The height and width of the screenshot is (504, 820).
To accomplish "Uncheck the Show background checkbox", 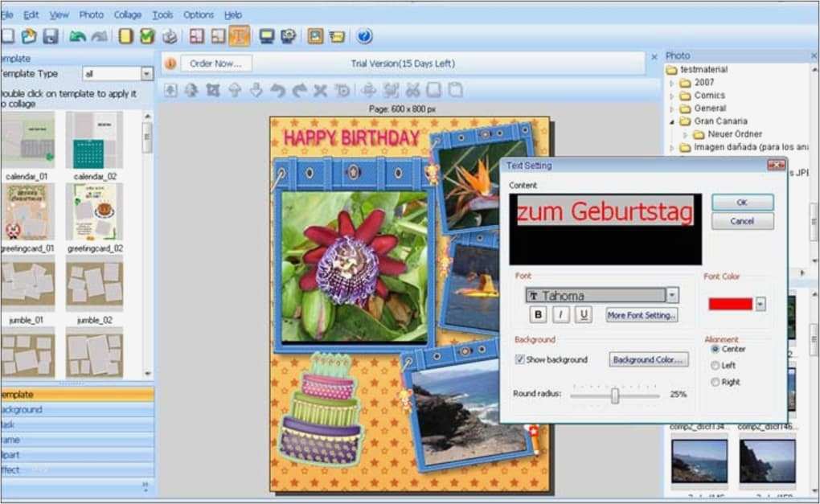I will click(520, 359).
